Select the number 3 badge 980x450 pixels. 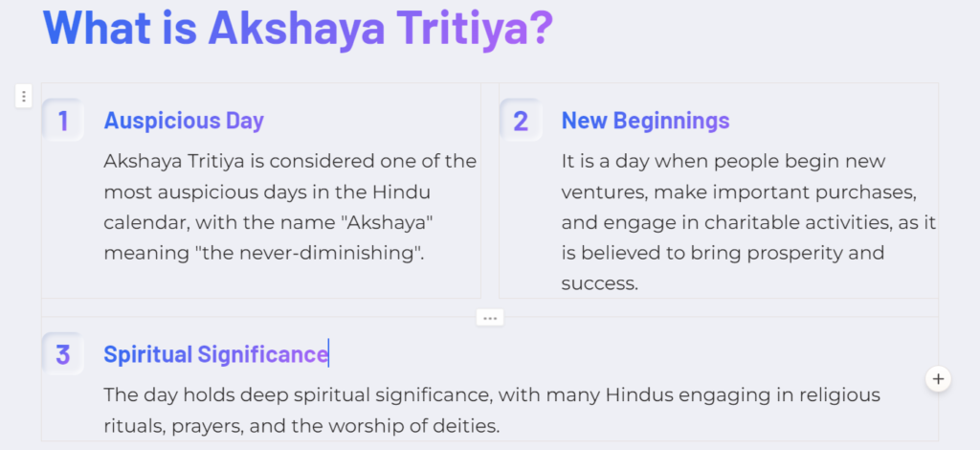pos(63,355)
